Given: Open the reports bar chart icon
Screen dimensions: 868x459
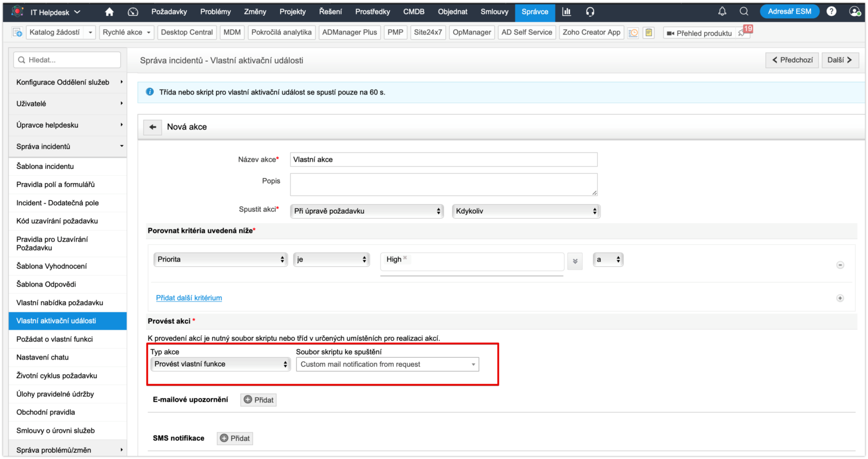Looking at the screenshot, I should click(x=566, y=11).
